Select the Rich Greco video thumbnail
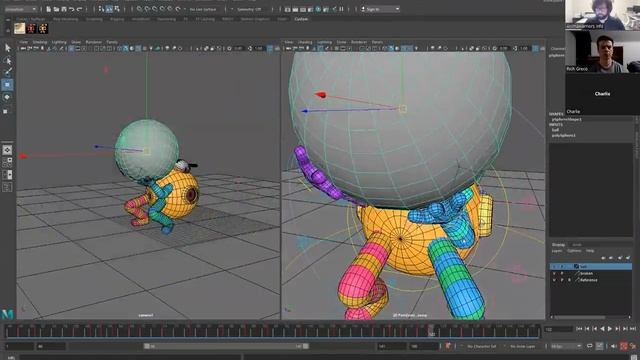The width and height of the screenshot is (640, 360). coord(602,52)
